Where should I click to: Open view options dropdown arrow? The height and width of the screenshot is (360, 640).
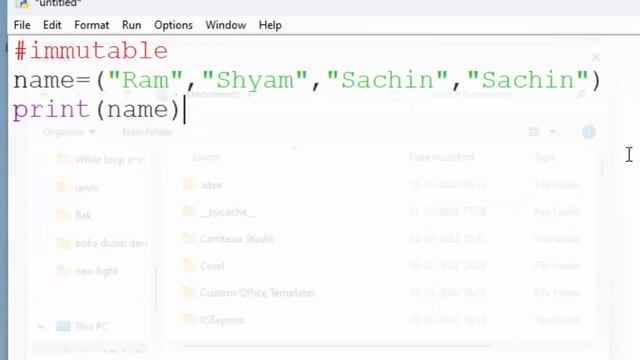coord(552,131)
